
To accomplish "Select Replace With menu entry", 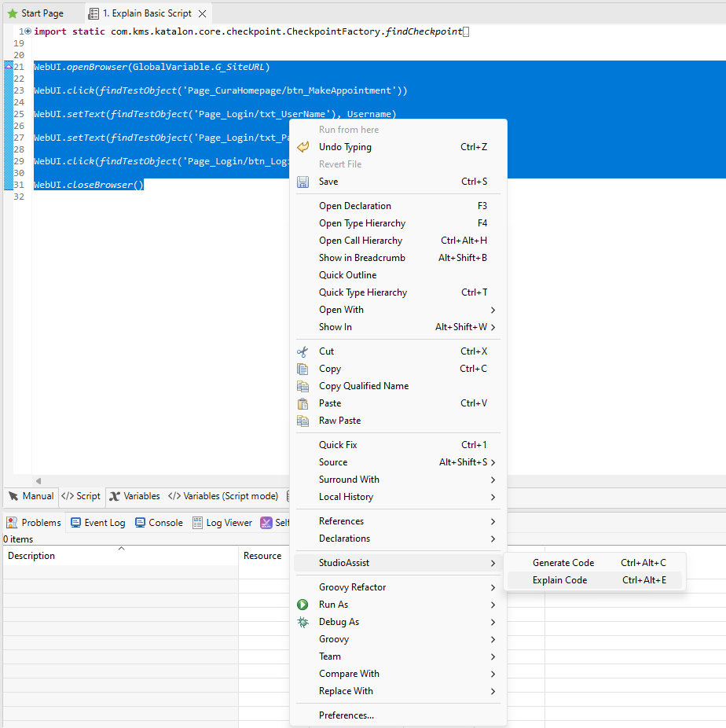I will [398, 691].
